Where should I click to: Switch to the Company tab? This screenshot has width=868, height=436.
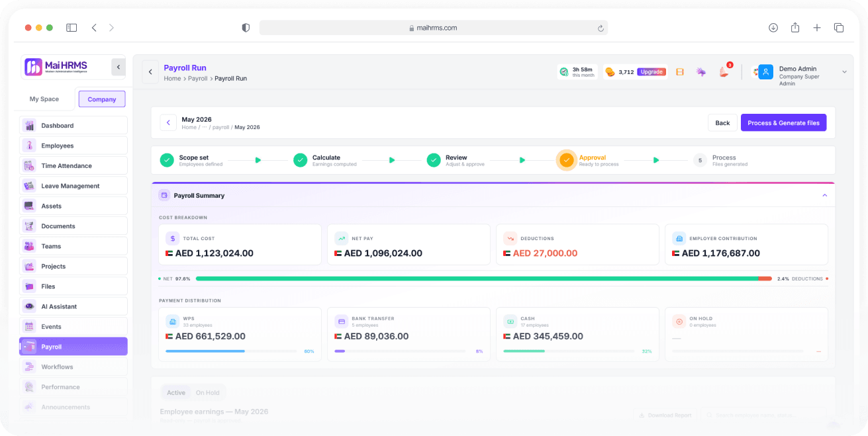(102, 99)
